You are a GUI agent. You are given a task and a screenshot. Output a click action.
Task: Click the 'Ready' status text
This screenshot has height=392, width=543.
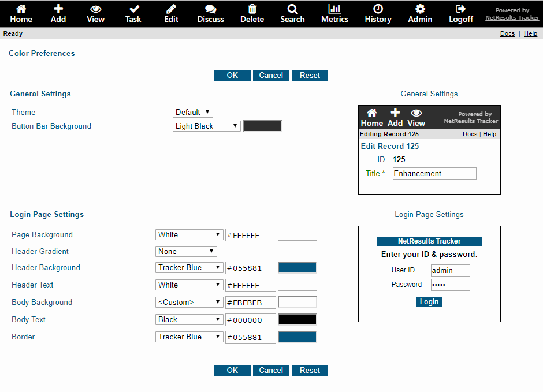13,33
